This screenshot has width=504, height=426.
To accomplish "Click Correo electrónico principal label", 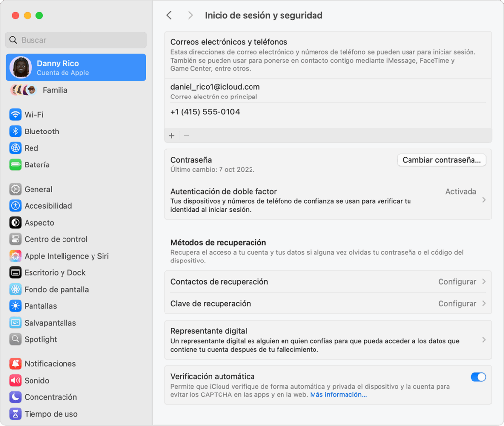I will 214,97.
